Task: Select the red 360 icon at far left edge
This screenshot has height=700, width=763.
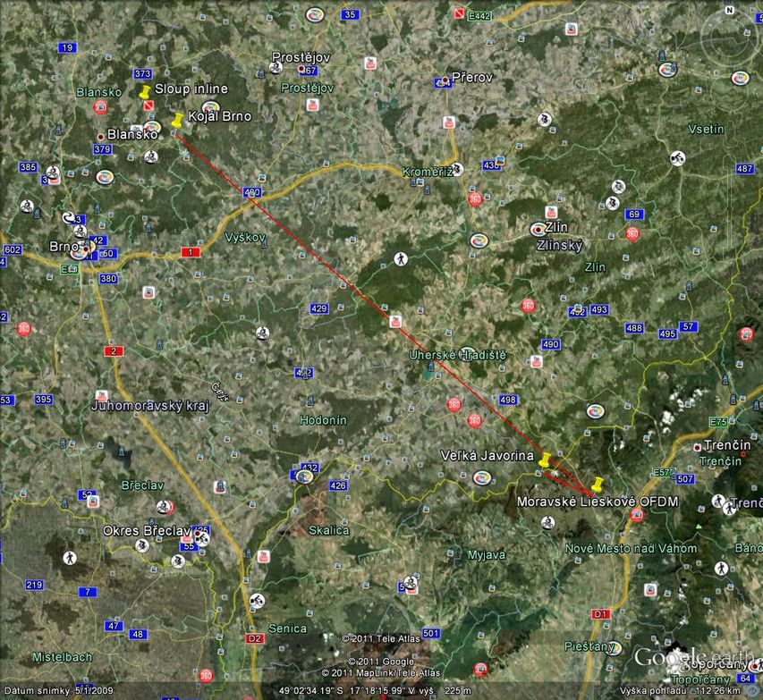Action: point(23,328)
